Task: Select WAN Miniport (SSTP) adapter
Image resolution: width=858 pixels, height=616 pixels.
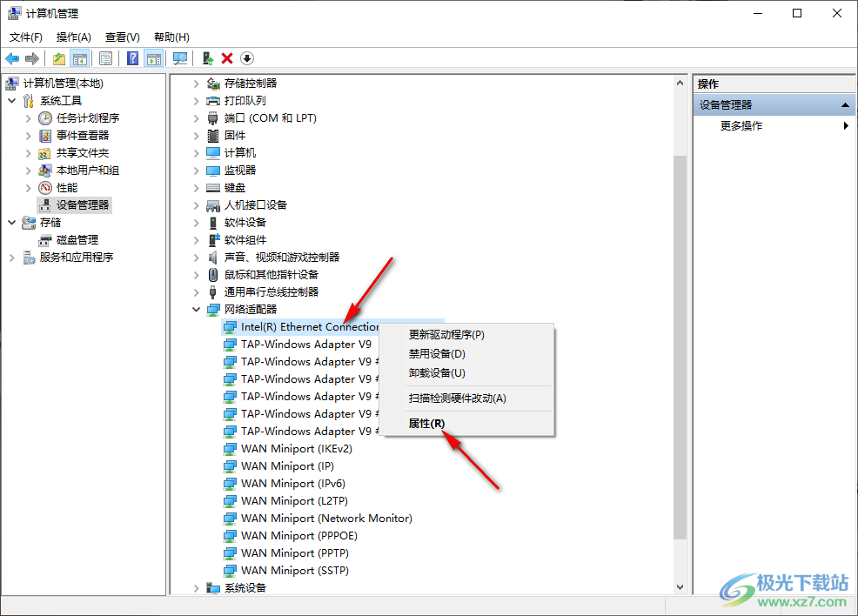Action: [x=295, y=571]
